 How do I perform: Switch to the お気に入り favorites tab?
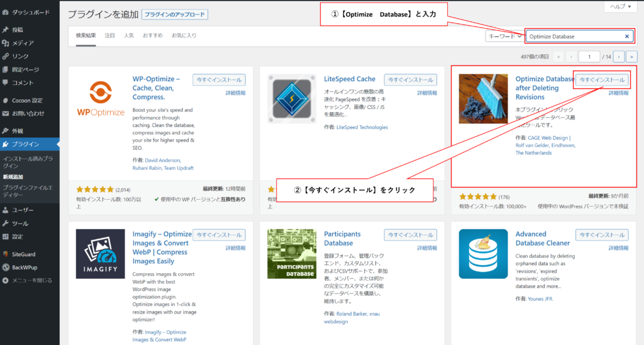click(x=184, y=35)
